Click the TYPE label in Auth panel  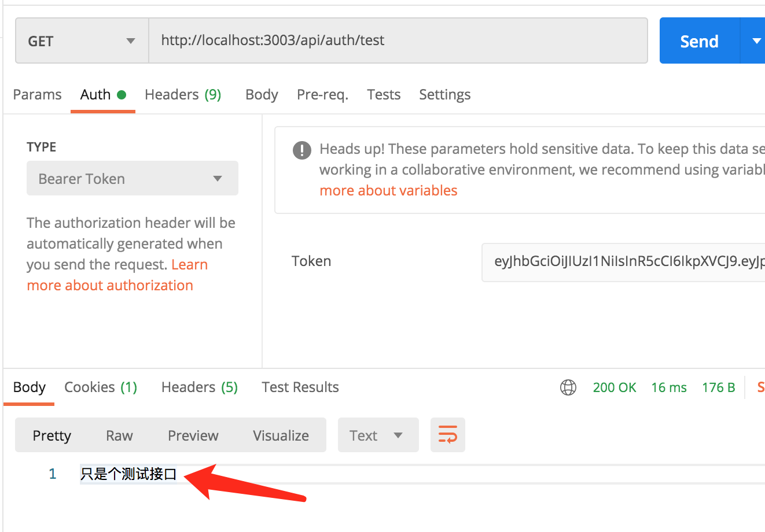tap(42, 147)
